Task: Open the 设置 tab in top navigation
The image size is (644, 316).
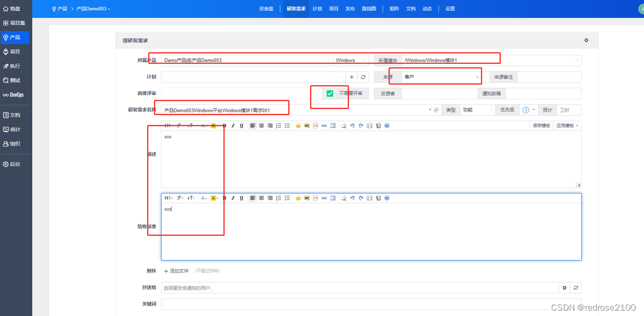Action: (x=450, y=9)
